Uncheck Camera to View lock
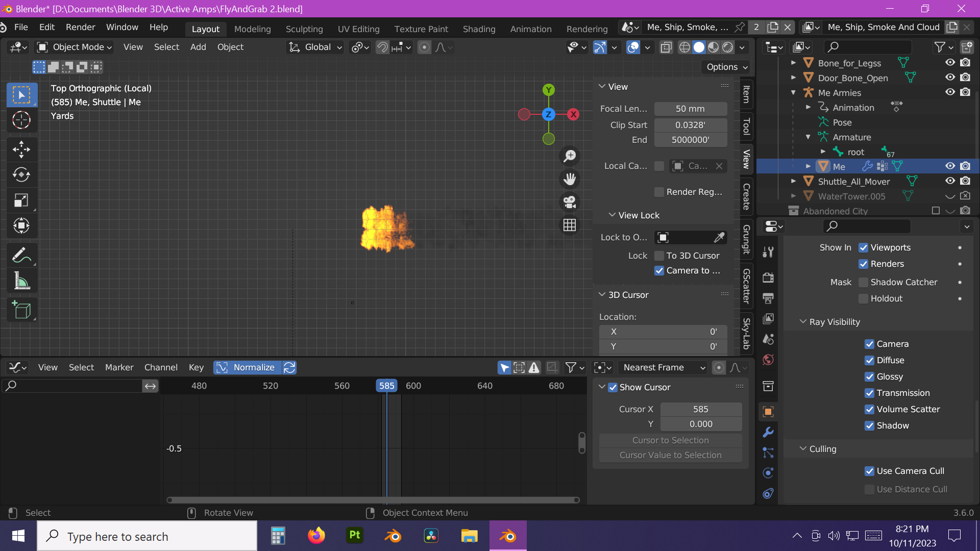The height and width of the screenshot is (551, 980). point(659,271)
